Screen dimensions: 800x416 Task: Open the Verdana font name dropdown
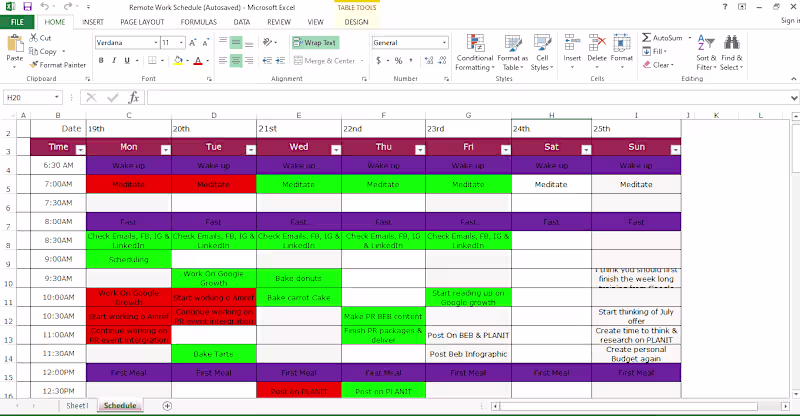[x=156, y=43]
